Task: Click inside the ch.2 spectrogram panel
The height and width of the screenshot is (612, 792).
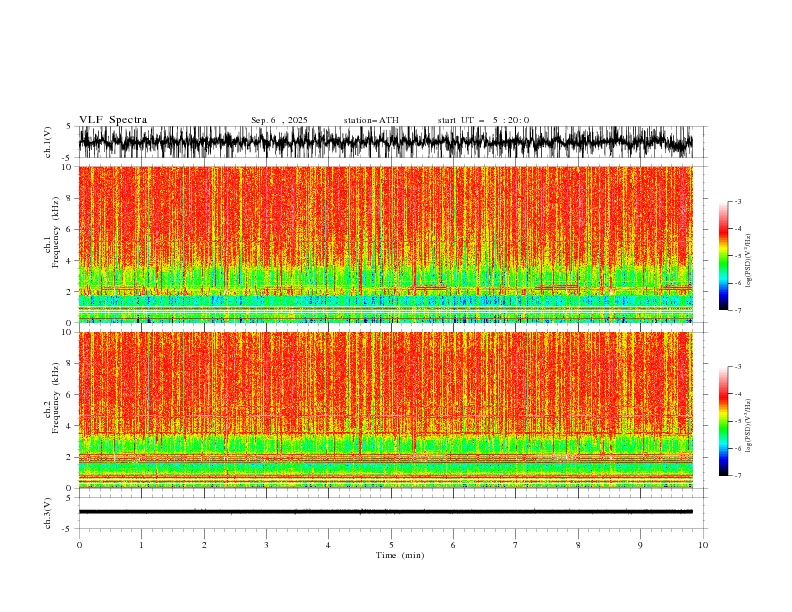Action: pyautogui.click(x=385, y=410)
